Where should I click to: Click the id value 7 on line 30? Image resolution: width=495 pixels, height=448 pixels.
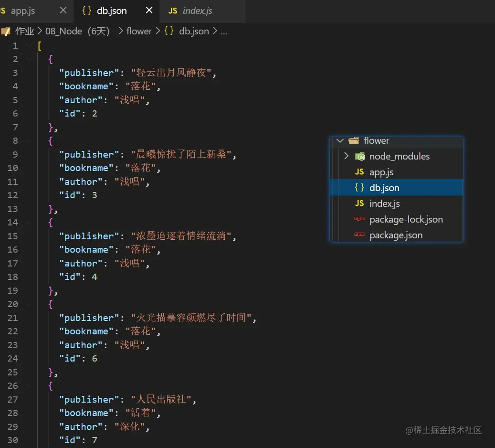click(95, 440)
